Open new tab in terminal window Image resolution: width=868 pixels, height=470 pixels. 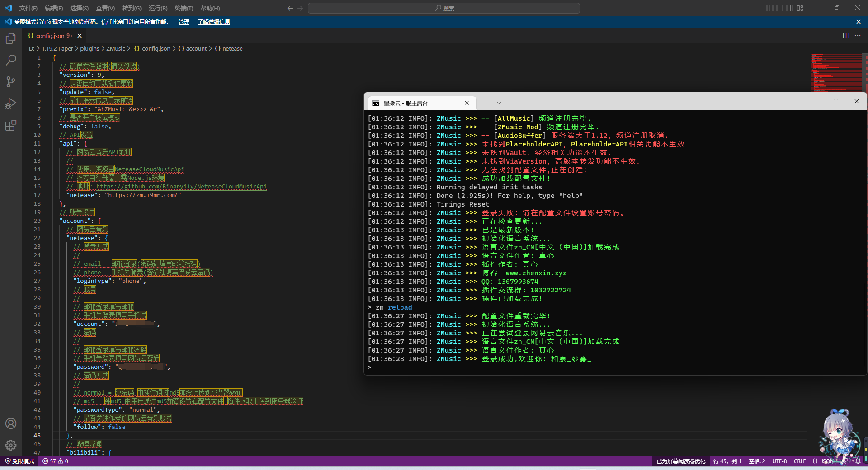pyautogui.click(x=486, y=103)
